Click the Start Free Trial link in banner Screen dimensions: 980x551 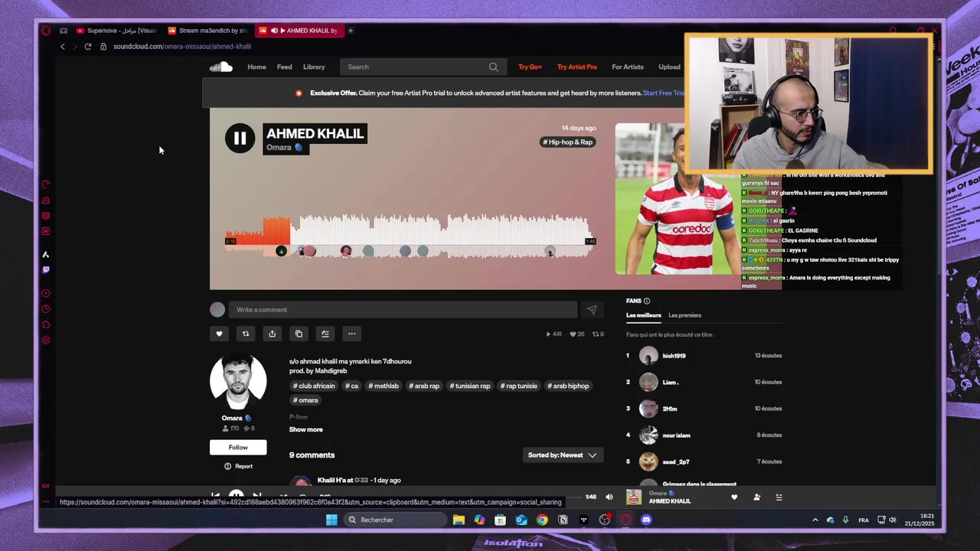pyautogui.click(x=663, y=93)
